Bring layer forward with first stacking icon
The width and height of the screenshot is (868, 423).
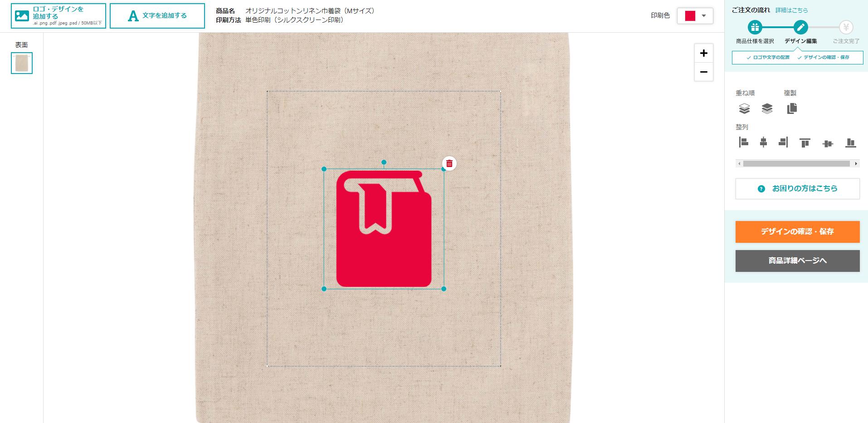[x=744, y=108]
